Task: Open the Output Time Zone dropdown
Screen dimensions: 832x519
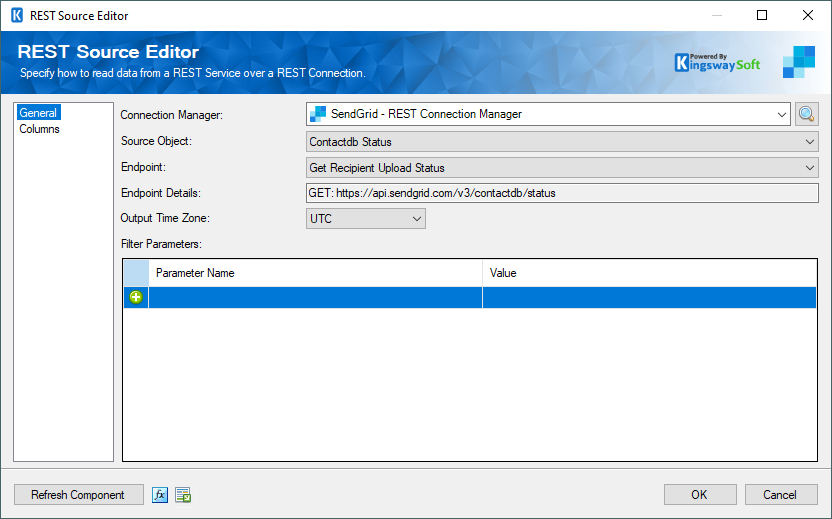Action: [x=366, y=219]
